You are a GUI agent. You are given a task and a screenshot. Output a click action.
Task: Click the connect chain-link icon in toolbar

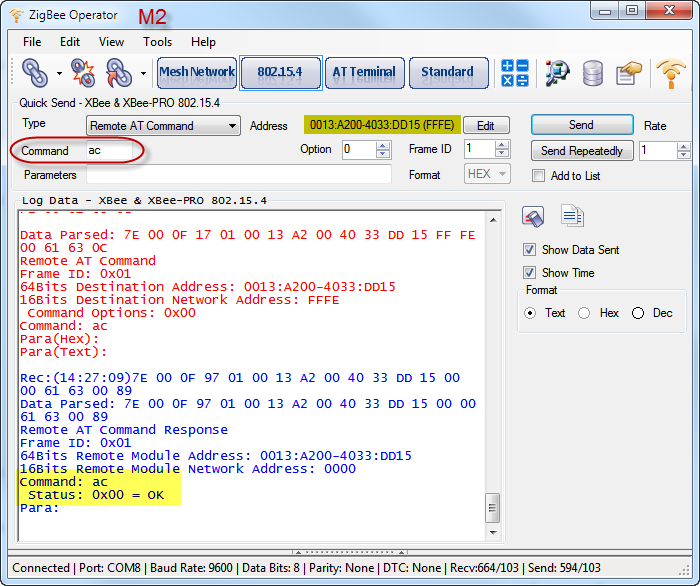[x=35, y=72]
